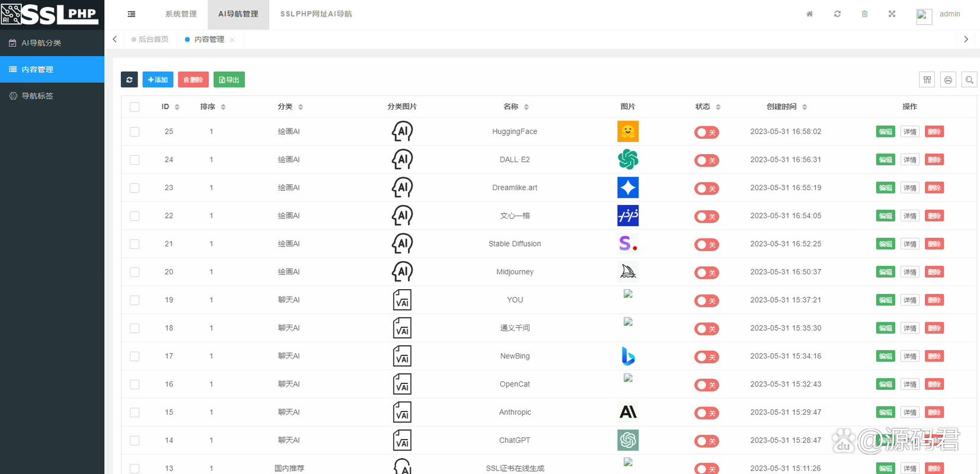Tick the checkbox for row ID 22
This screenshot has width=980, height=474.
[x=135, y=216]
